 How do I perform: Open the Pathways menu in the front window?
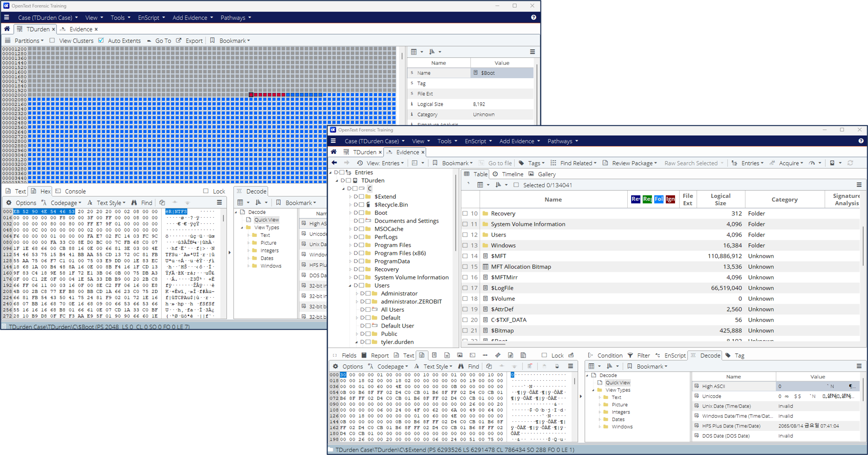click(563, 141)
